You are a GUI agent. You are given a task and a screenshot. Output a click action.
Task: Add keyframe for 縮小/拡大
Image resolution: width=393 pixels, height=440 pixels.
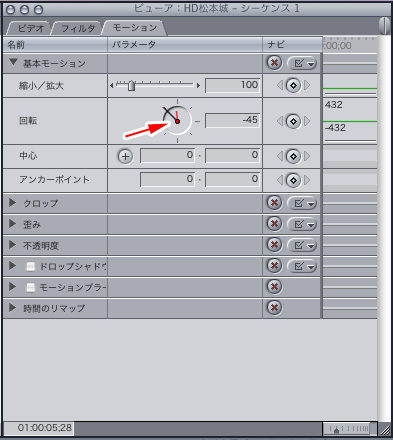coord(293,86)
